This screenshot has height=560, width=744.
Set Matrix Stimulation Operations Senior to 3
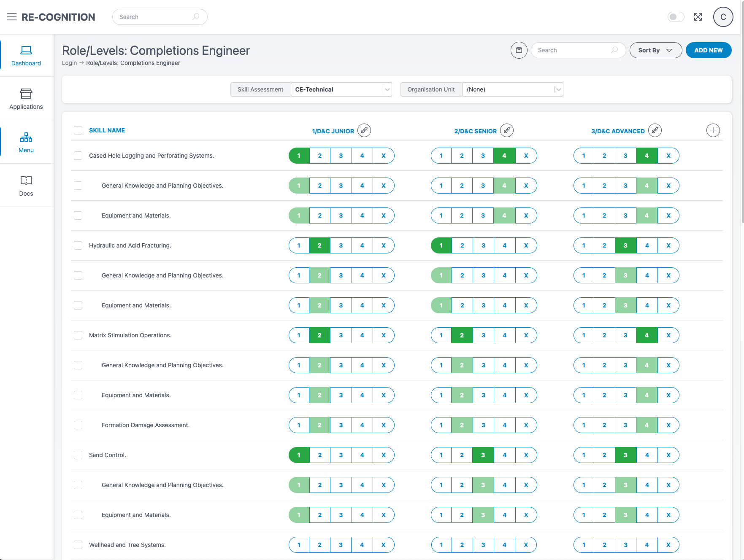(483, 335)
